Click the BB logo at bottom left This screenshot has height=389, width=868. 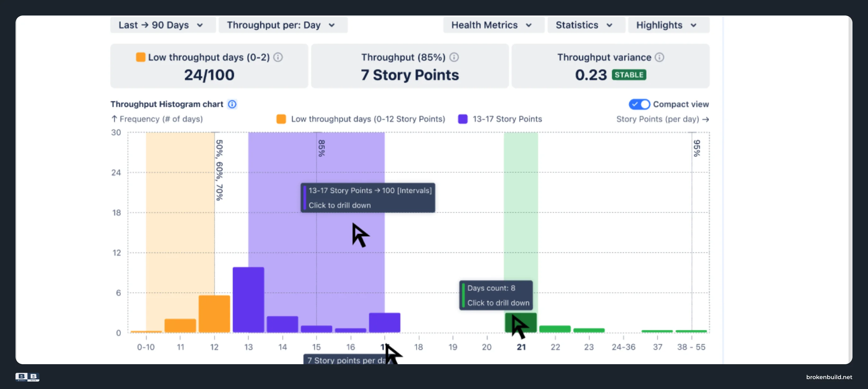click(x=27, y=377)
